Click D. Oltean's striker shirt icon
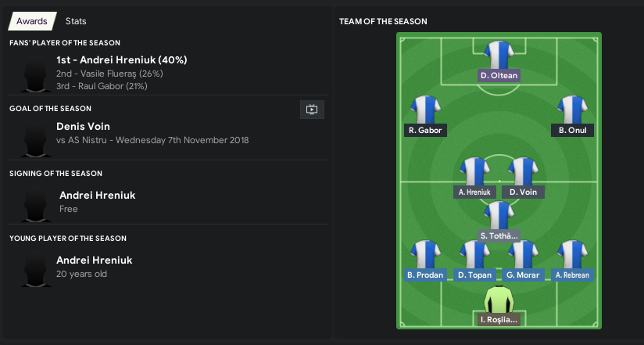The height and width of the screenshot is (345, 644). click(499, 55)
